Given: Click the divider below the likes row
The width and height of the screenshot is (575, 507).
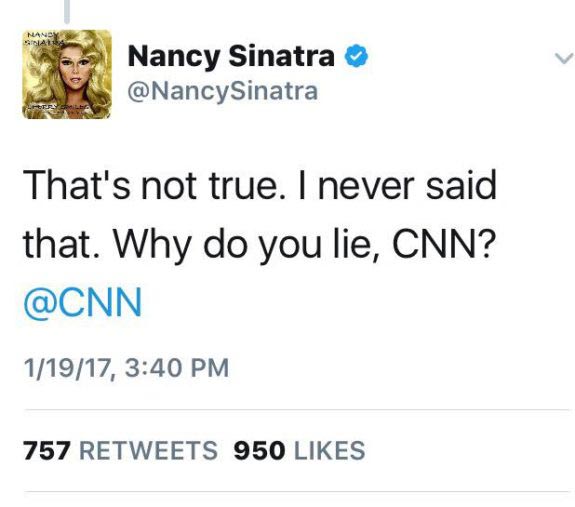Looking at the screenshot, I should click(296, 492).
